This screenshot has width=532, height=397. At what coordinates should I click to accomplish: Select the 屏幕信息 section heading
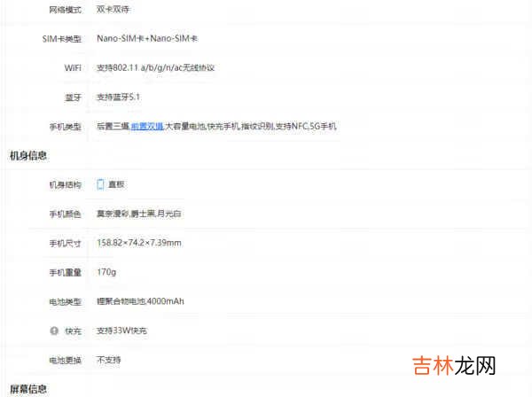pyautogui.click(x=27, y=389)
